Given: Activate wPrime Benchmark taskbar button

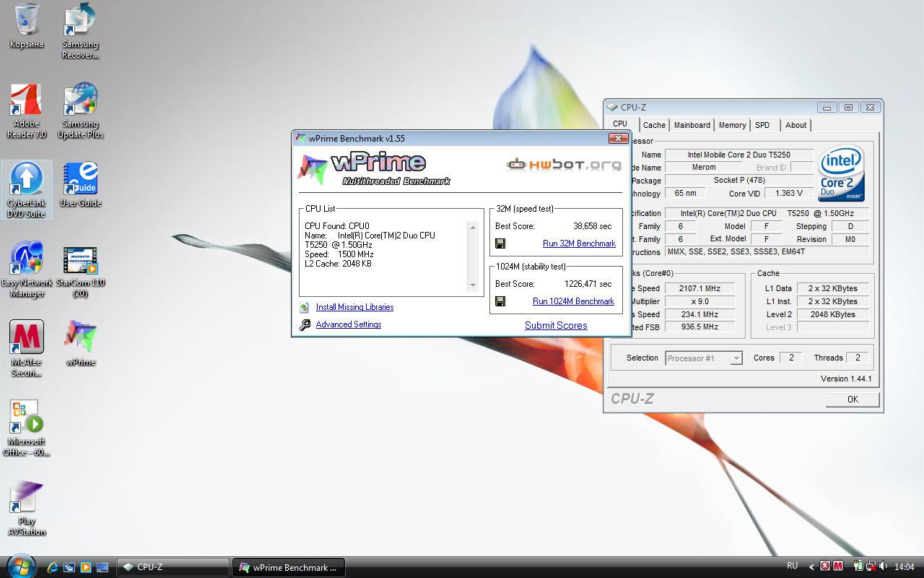Looking at the screenshot, I should 289,567.
